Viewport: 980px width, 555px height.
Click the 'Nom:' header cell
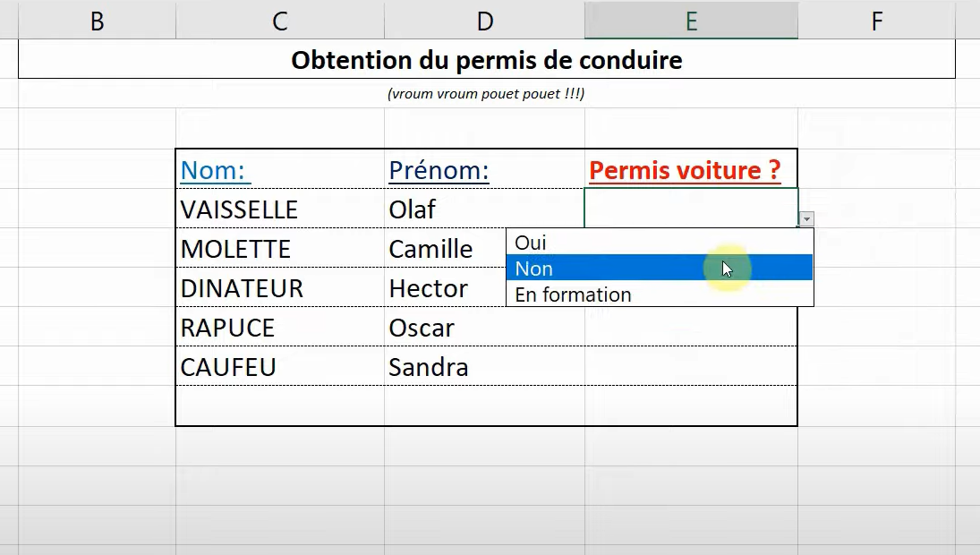coord(215,170)
